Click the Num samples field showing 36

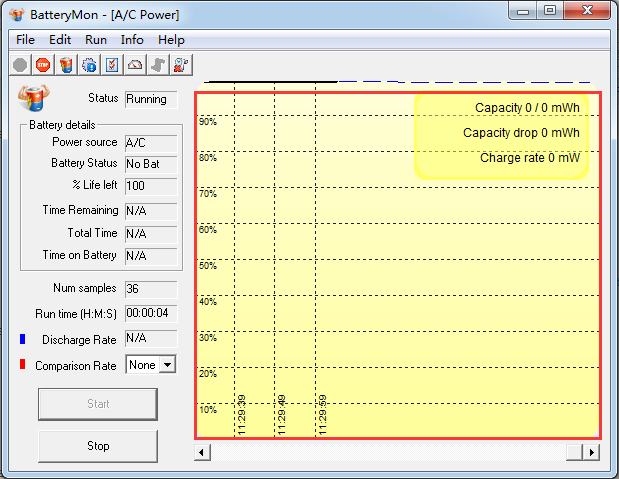pos(151,289)
